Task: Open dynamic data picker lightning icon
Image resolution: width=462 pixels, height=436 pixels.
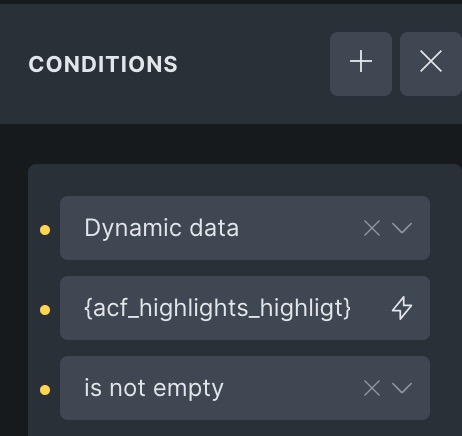Action: (402, 308)
